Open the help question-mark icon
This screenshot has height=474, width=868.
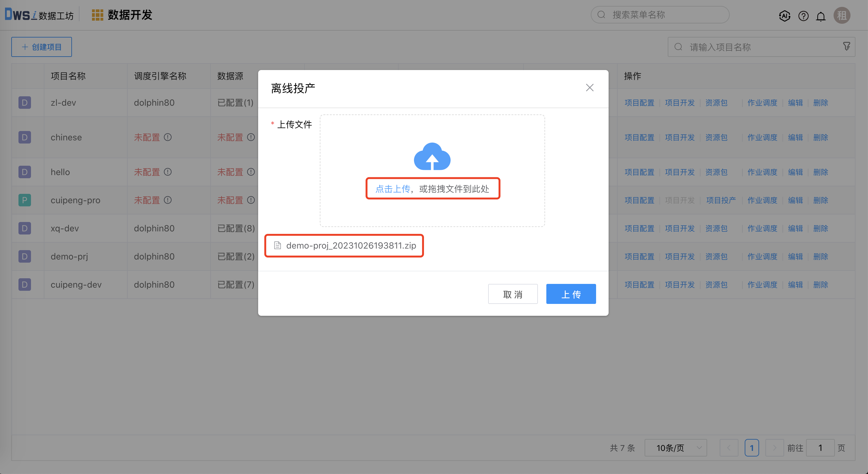[803, 16]
